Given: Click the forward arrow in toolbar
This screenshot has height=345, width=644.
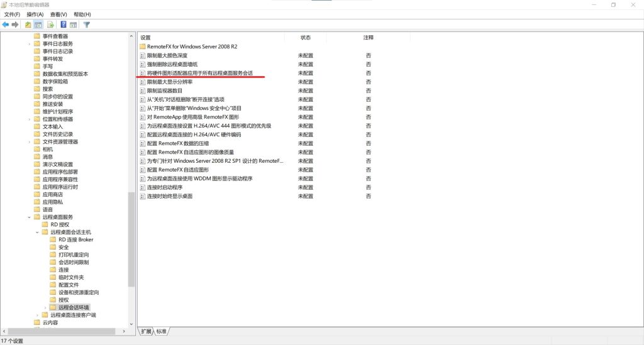Looking at the screenshot, I should 15,25.
